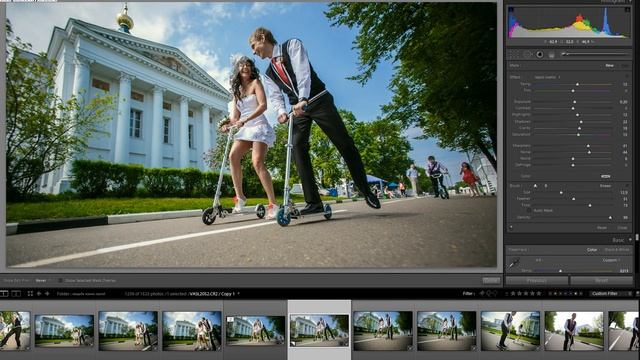Select brush A
Screen dimensions: 640x360
[536, 186]
